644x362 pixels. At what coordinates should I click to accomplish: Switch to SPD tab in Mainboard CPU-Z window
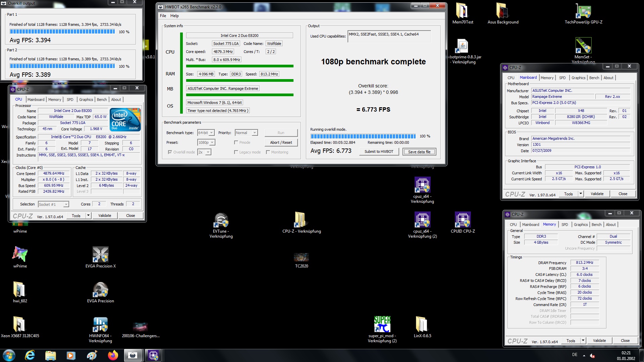pos(562,78)
